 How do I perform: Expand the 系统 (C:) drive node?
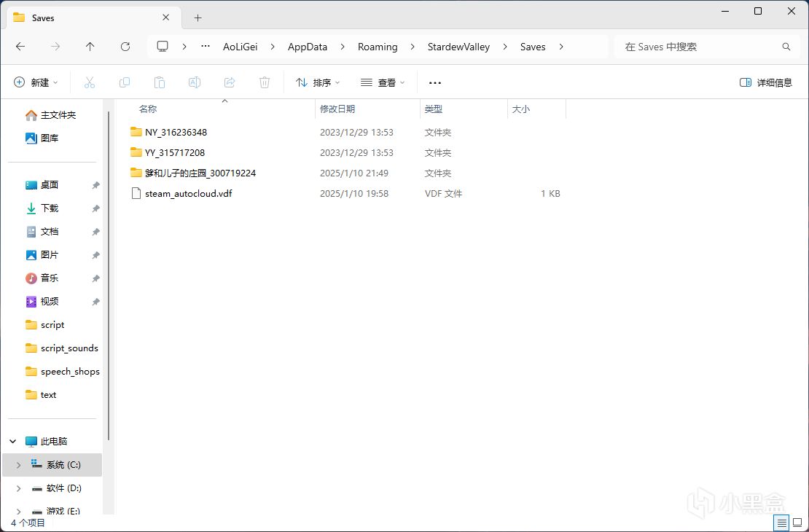coord(18,465)
